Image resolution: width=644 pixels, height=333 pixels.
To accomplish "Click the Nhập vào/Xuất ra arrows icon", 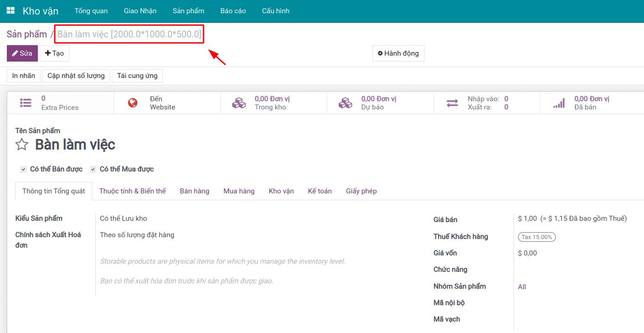I will pyautogui.click(x=452, y=103).
